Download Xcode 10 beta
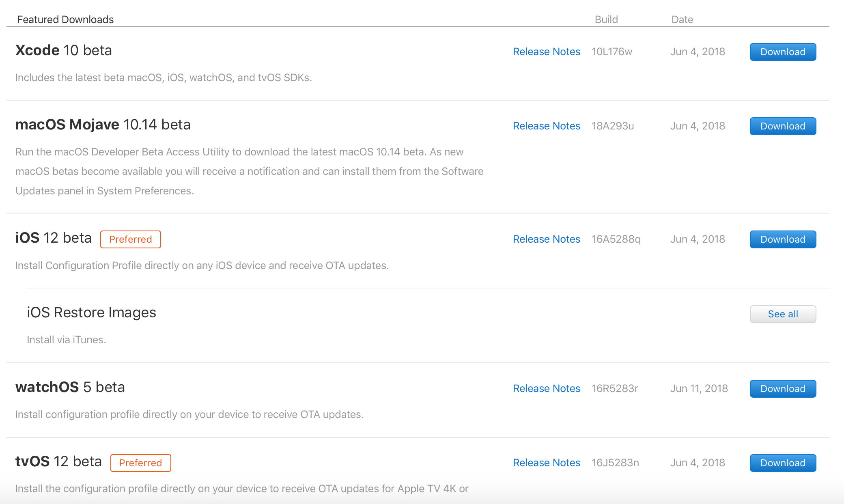Screen dimensions: 844x504 point(782,52)
